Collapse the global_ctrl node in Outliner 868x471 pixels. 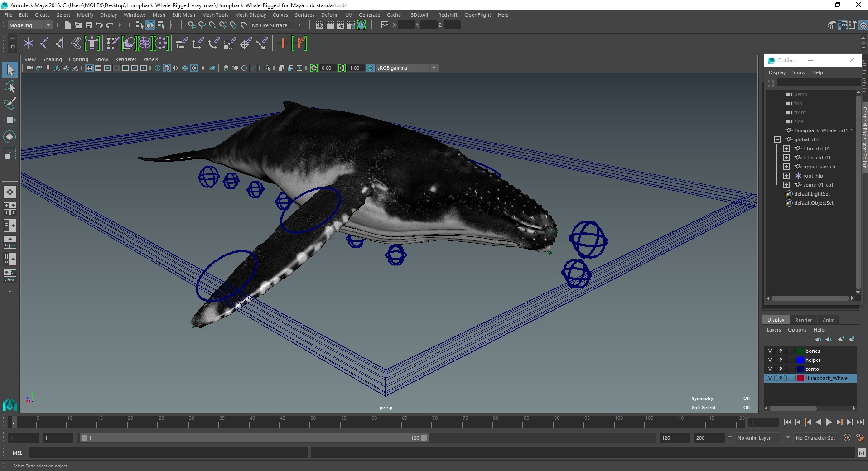tap(777, 139)
